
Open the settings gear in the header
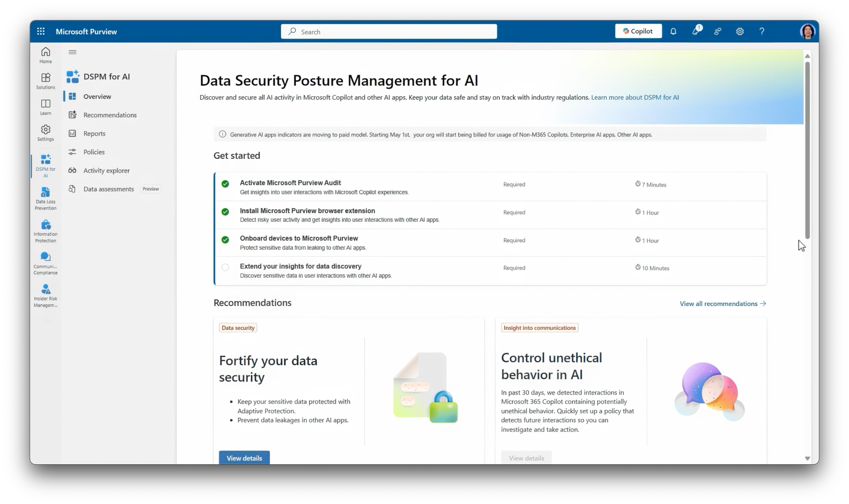coord(740,32)
